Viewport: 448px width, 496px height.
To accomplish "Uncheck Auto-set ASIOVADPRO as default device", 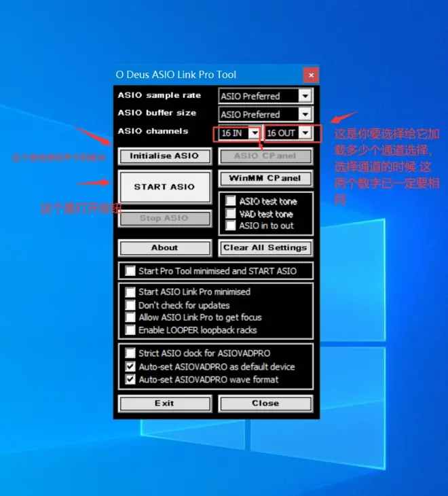I will [130, 367].
